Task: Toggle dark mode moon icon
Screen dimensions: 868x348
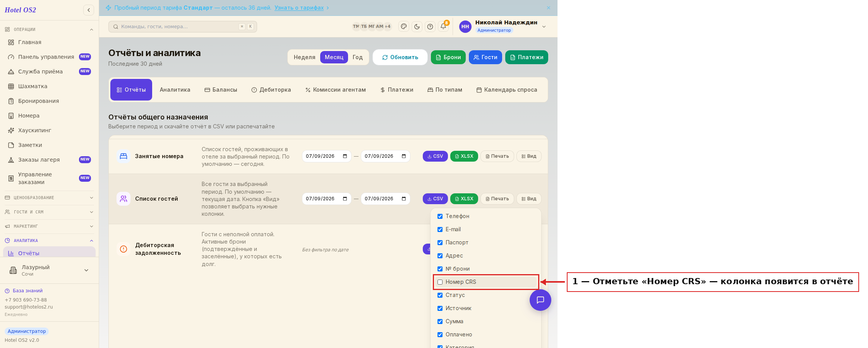Action: (417, 27)
